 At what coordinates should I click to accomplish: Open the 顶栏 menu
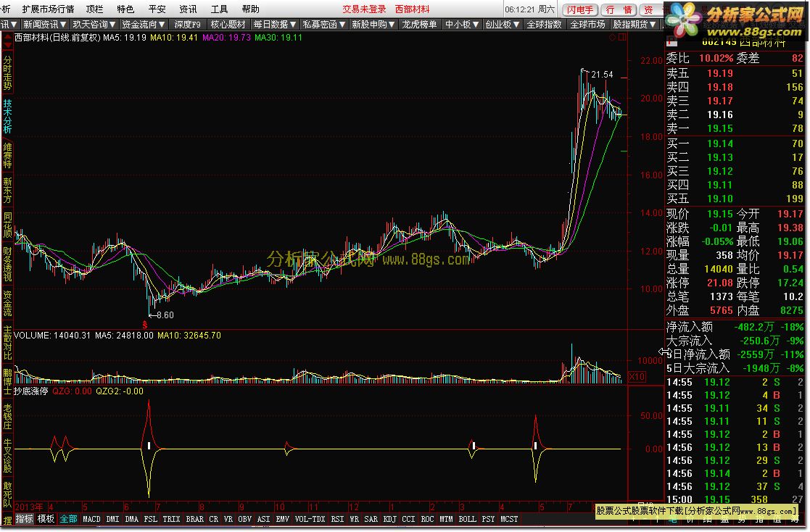coord(94,9)
